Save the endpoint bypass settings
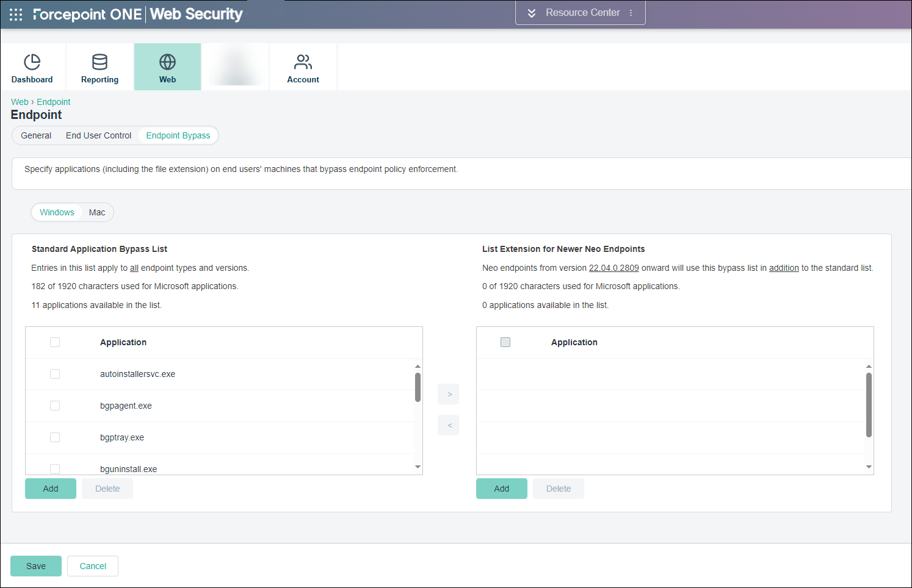 [x=36, y=566]
